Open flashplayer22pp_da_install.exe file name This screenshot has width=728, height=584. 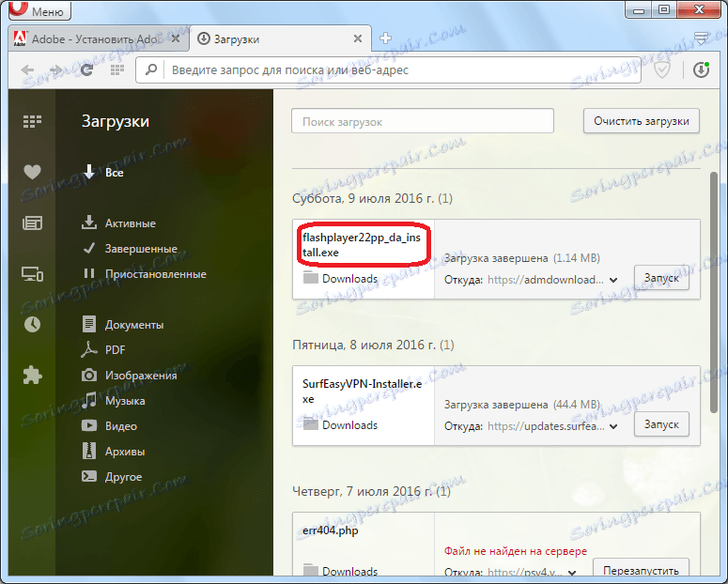tap(362, 245)
